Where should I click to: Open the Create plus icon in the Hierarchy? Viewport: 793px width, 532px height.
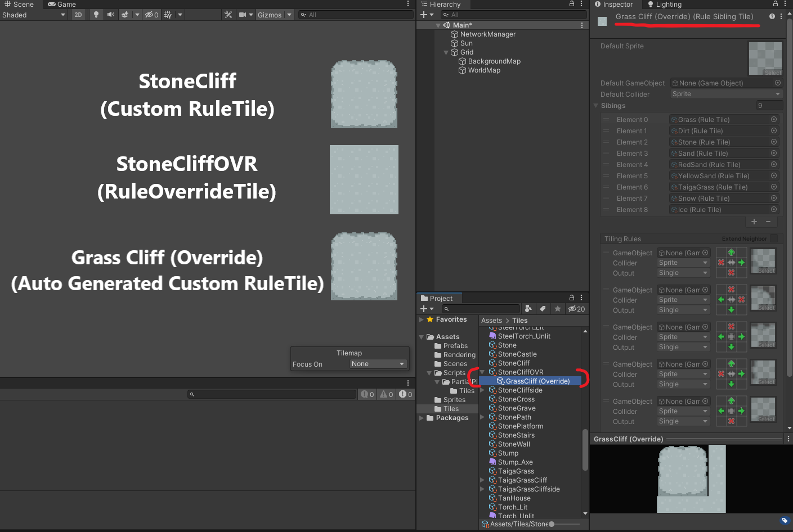[x=422, y=15]
